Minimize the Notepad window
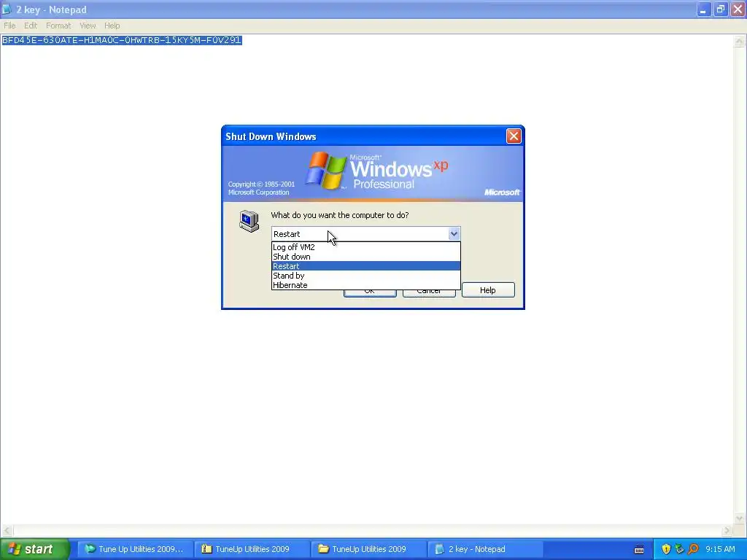The height and width of the screenshot is (560, 747). pos(703,9)
